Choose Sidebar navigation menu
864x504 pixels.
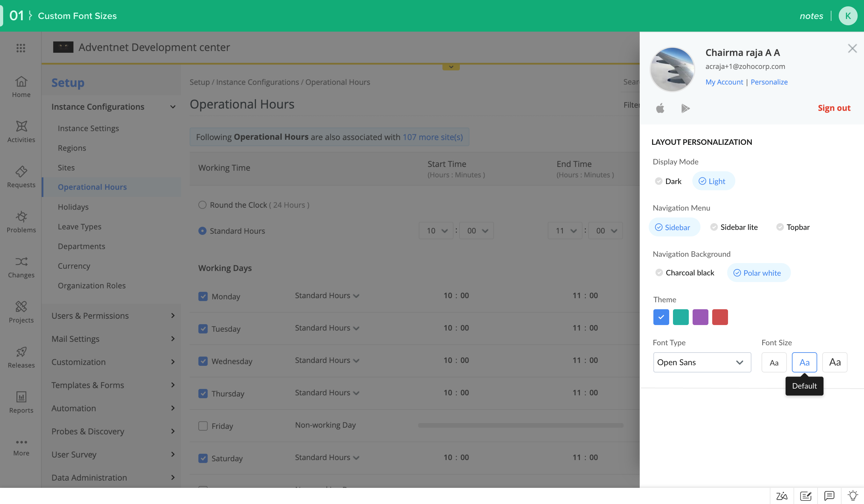tap(674, 227)
